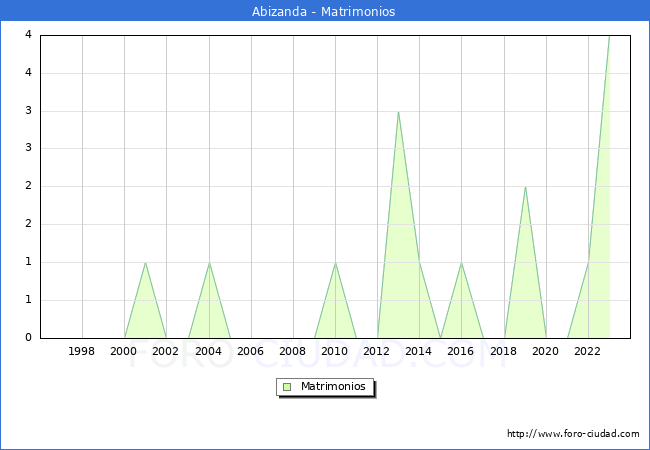Click the 2012 x-axis label

[377, 351]
